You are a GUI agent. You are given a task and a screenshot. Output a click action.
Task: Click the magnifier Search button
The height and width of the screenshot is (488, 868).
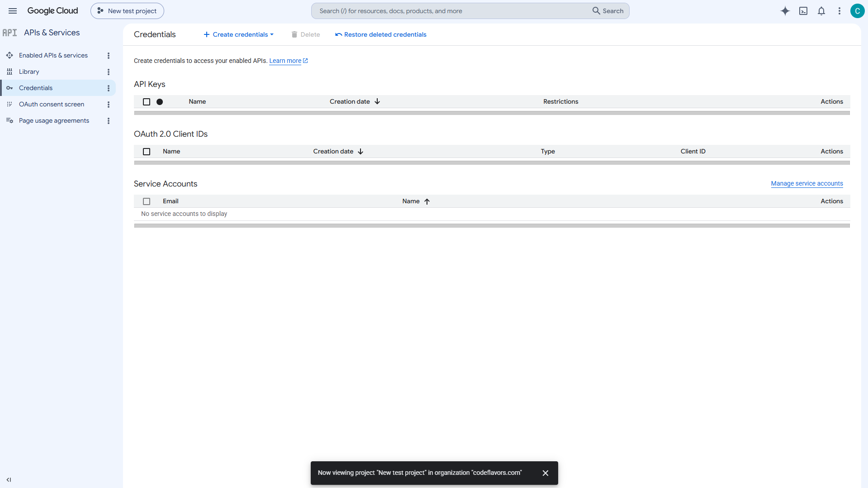click(x=608, y=11)
